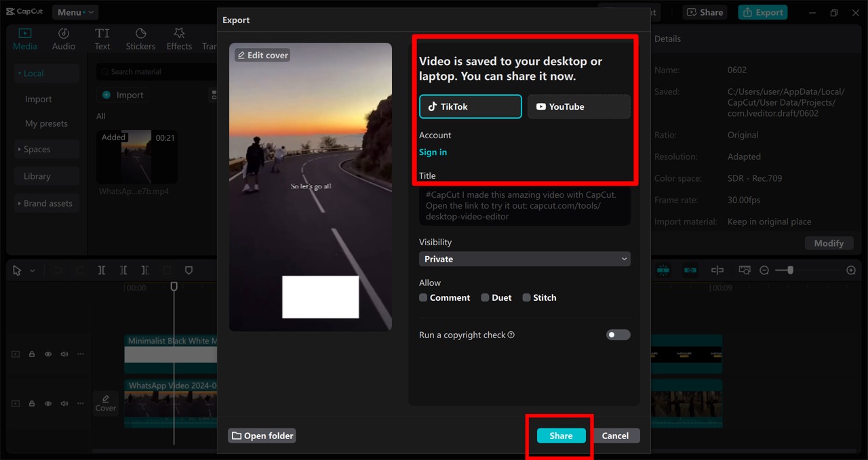Turn on Run a copyright check
This screenshot has height=460, width=868.
click(618, 335)
